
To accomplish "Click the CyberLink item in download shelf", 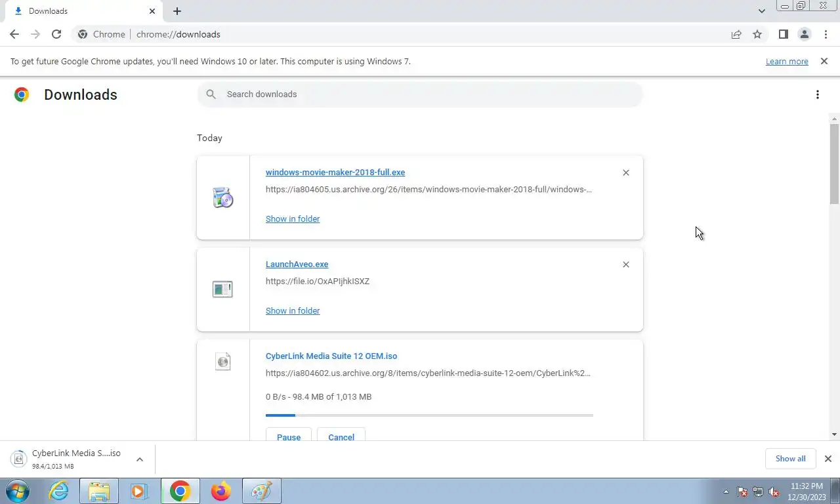I will pos(66,459).
